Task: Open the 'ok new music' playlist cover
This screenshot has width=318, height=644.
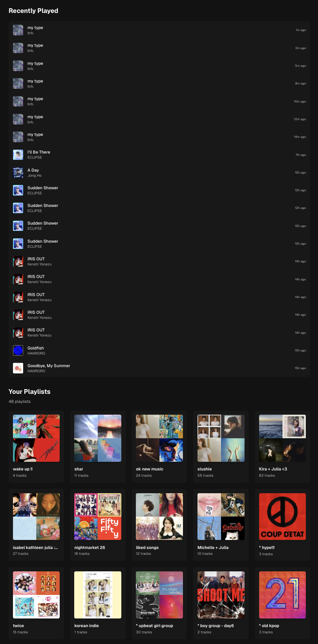Action: coord(159,438)
